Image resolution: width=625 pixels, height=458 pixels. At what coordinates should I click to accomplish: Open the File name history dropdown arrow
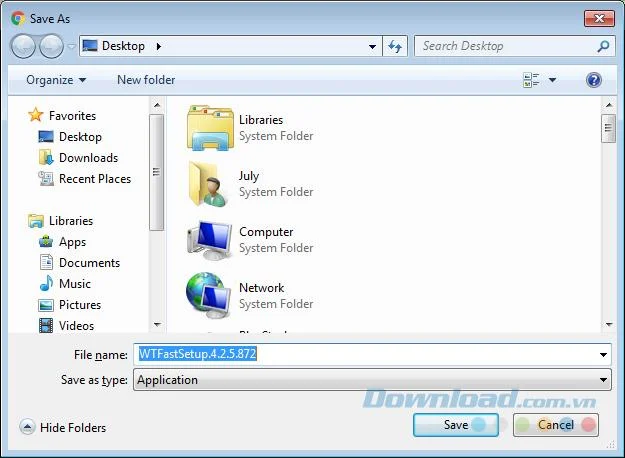click(603, 354)
